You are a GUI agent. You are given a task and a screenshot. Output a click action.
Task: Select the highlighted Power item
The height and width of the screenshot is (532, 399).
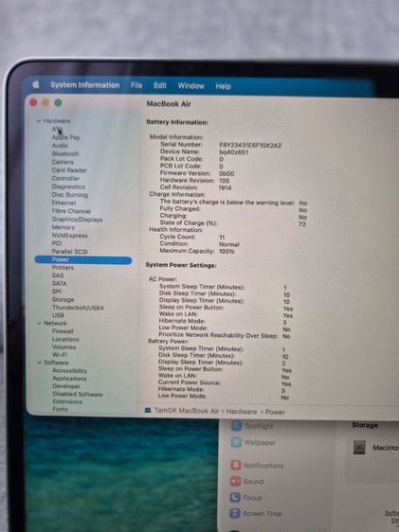coord(82,260)
